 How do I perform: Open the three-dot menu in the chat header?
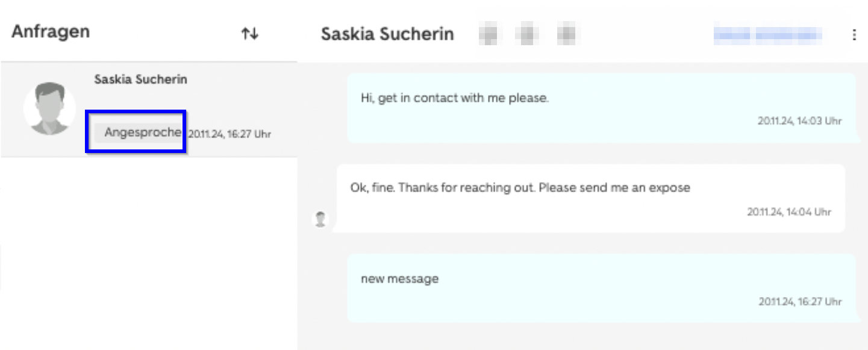pos(854,35)
